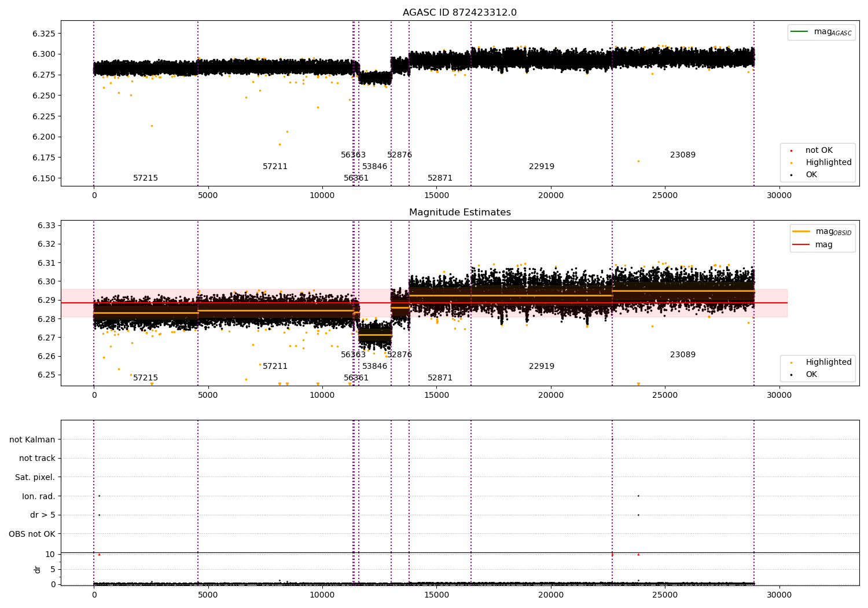868x608 pixels.
Task: Select label 57211 in the Magnitude Estimates plot
Action: point(275,367)
